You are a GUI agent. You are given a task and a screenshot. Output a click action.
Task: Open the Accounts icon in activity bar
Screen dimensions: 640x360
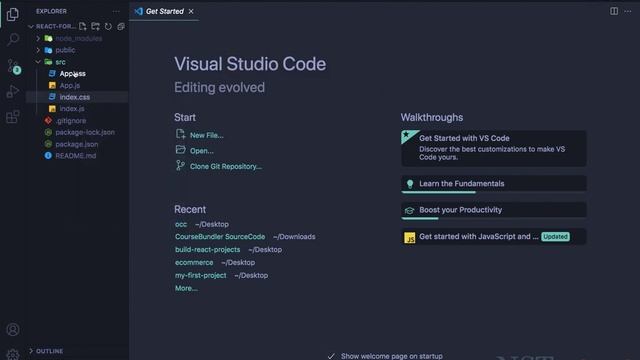tap(13, 329)
